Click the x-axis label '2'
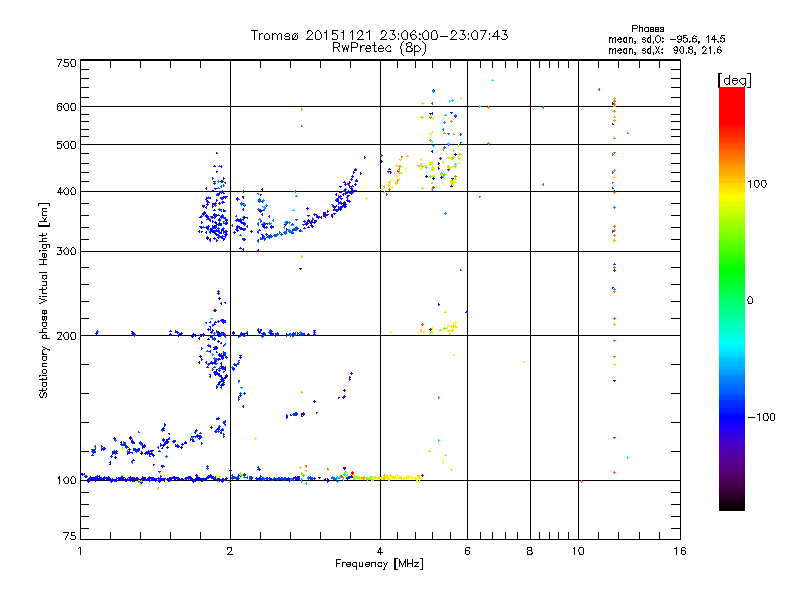This screenshot has height=600, width=800. click(230, 552)
